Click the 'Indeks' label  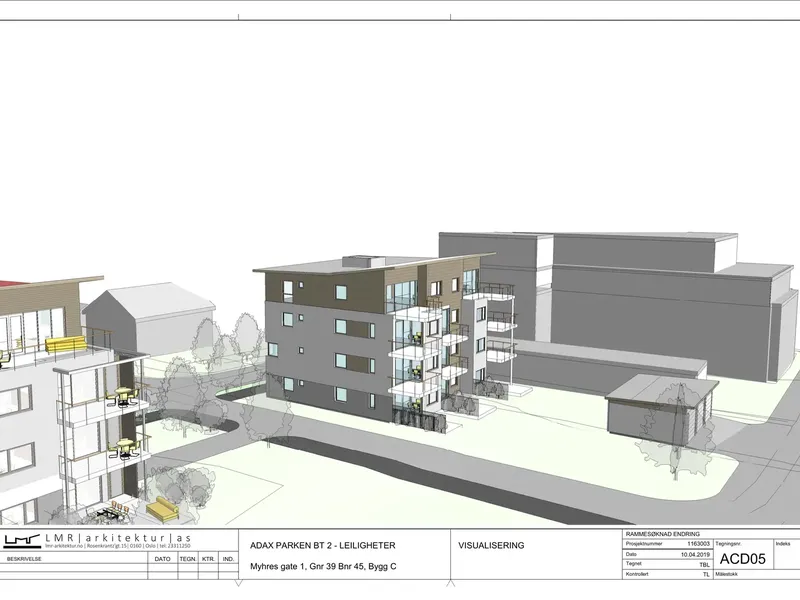point(783,544)
